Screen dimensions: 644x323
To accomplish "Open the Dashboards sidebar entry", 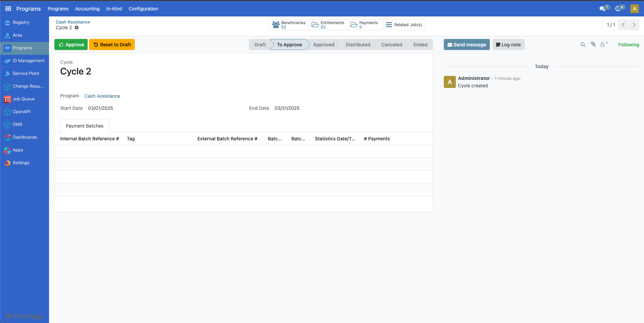I will 25,137.
